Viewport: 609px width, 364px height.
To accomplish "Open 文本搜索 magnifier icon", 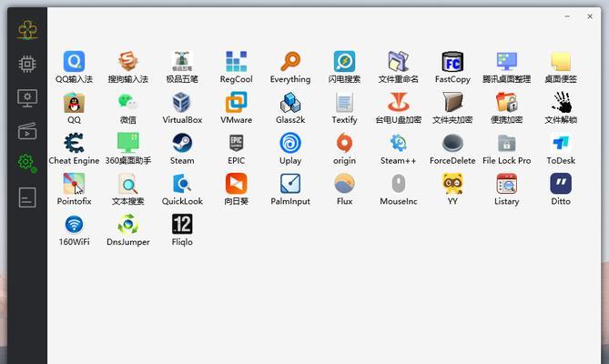I will (128, 184).
